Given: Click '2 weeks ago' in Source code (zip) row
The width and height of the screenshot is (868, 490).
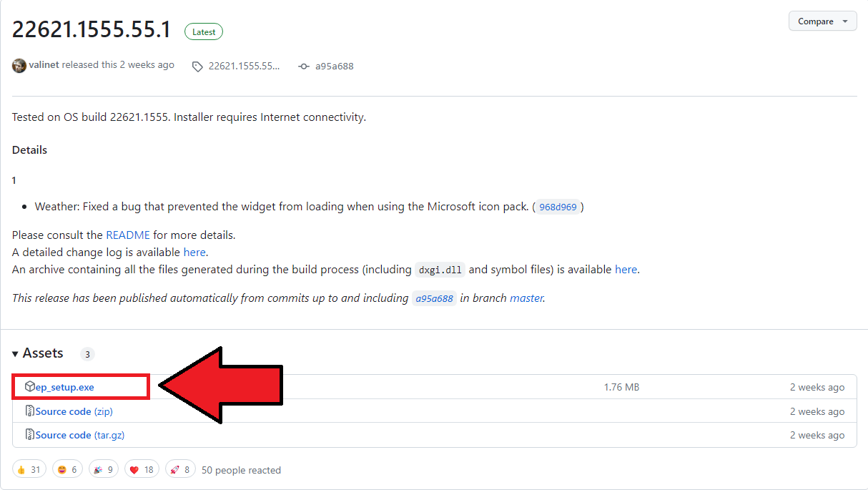Looking at the screenshot, I should pos(817,411).
